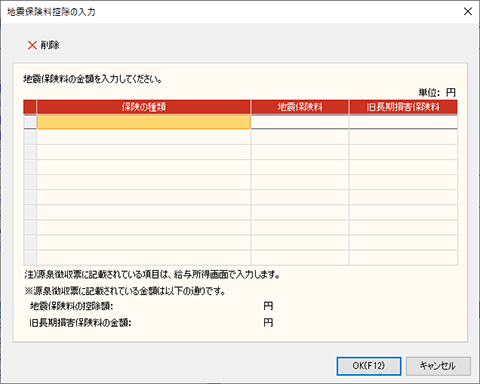The image size is (480, 384).
Task: Close the 地震保険料控除の入力 dialog window
Action: click(468, 12)
